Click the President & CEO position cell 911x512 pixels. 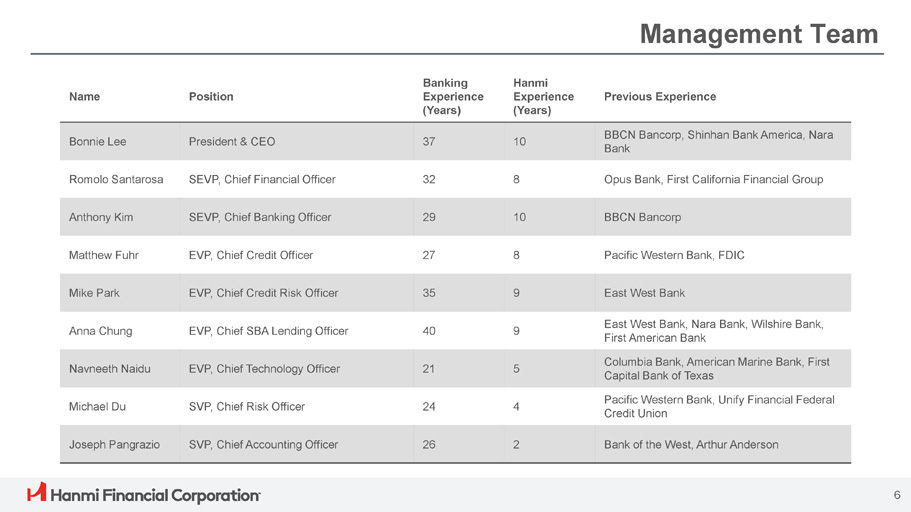(231, 142)
